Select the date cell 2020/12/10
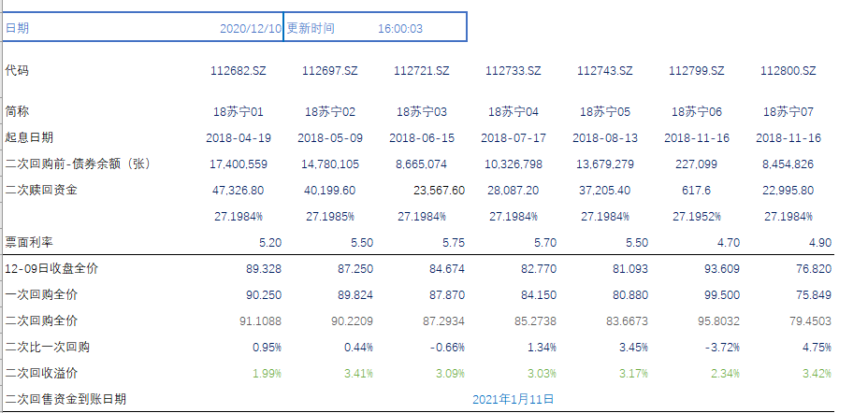The height and width of the screenshot is (413, 868). click(251, 29)
